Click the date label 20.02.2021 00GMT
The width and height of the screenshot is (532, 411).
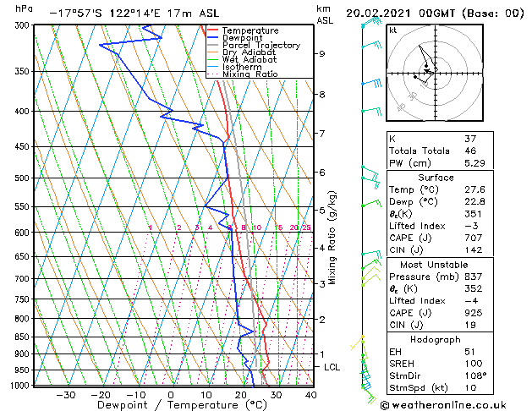(400, 14)
